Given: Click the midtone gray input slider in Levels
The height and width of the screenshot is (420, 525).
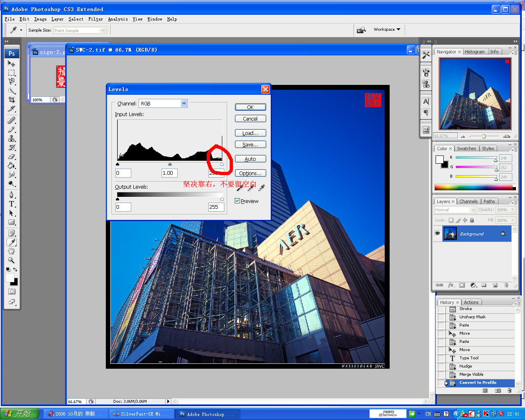Looking at the screenshot, I should [x=170, y=164].
